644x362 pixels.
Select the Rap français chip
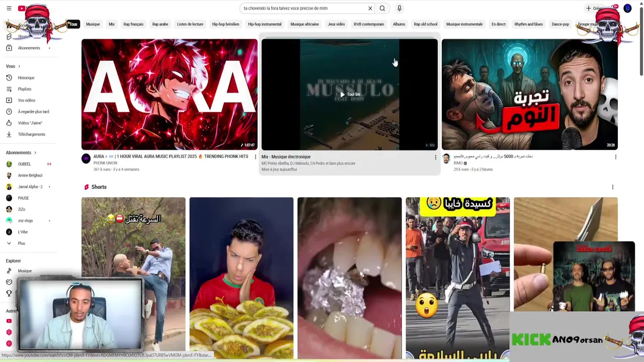133,24
